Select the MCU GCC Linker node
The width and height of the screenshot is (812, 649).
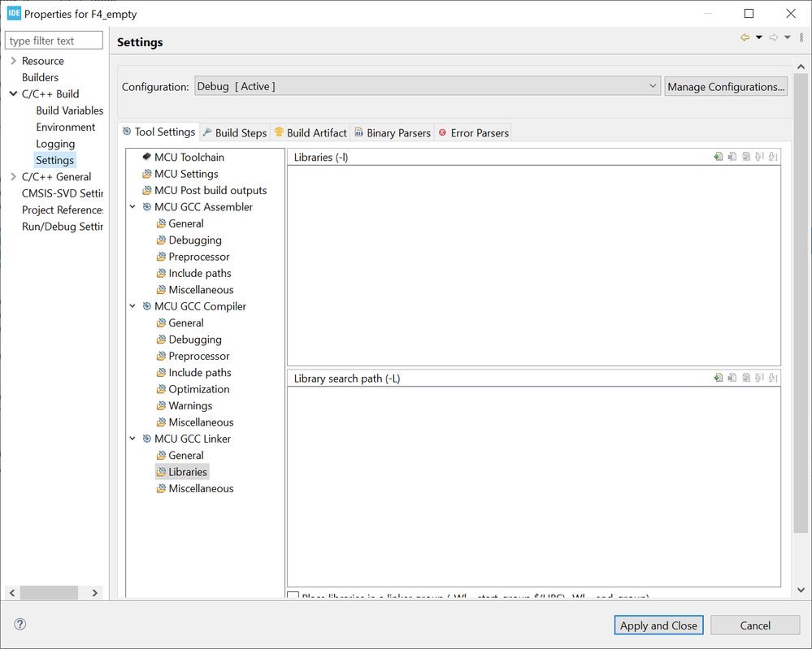(x=192, y=439)
